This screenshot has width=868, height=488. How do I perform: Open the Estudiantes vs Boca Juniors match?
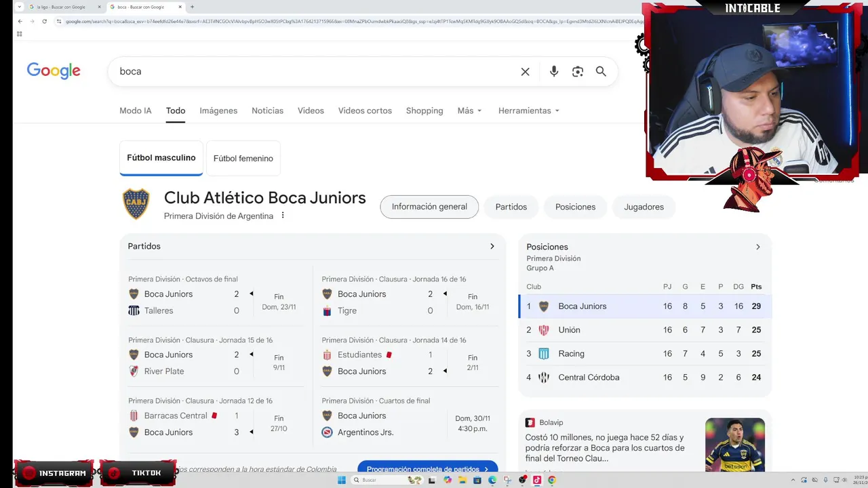[x=410, y=358]
